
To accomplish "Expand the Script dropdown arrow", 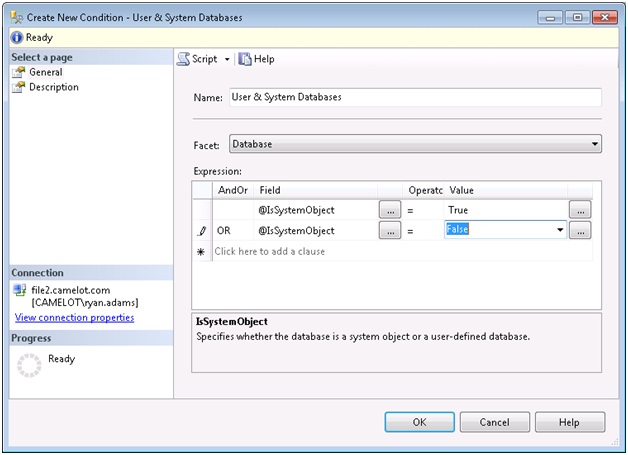I will tap(227, 60).
